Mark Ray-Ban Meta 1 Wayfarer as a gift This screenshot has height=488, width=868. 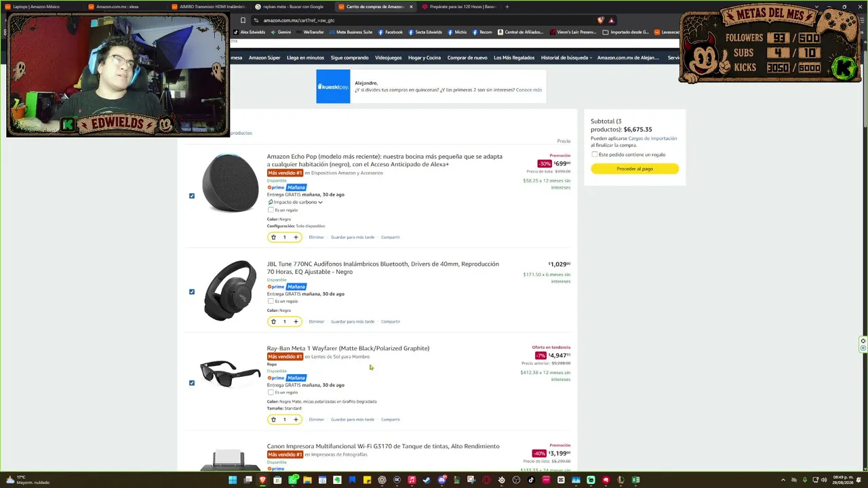[x=271, y=392]
